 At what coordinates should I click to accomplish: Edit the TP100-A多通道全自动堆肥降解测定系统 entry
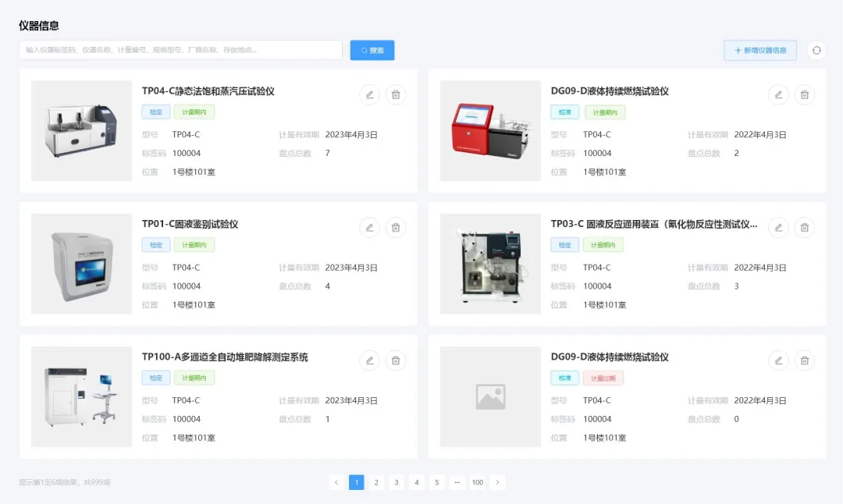click(369, 360)
